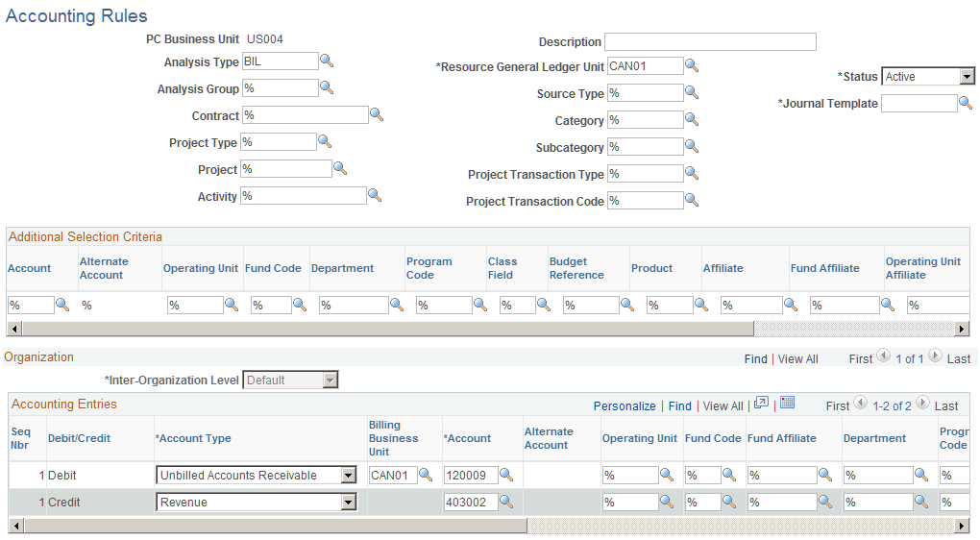Click right arrow of Selection Criteria scrollbar
Screen dimensions: 980x540
963,328
